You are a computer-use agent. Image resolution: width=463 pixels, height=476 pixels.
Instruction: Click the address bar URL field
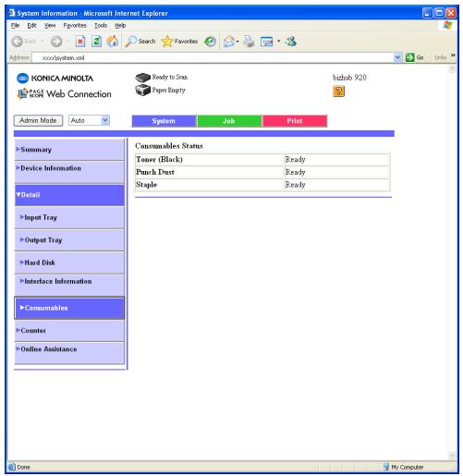213,57
